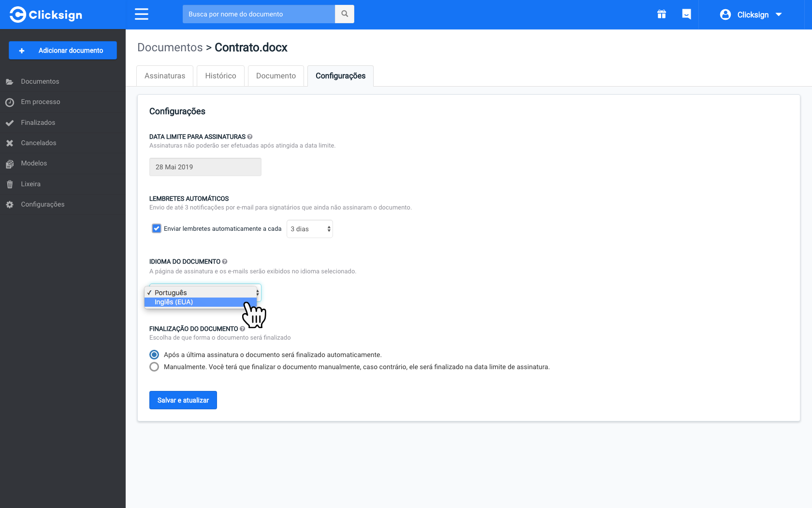Click Salvar e atualizar button
Screen dimensions: 812x508
[x=183, y=400]
